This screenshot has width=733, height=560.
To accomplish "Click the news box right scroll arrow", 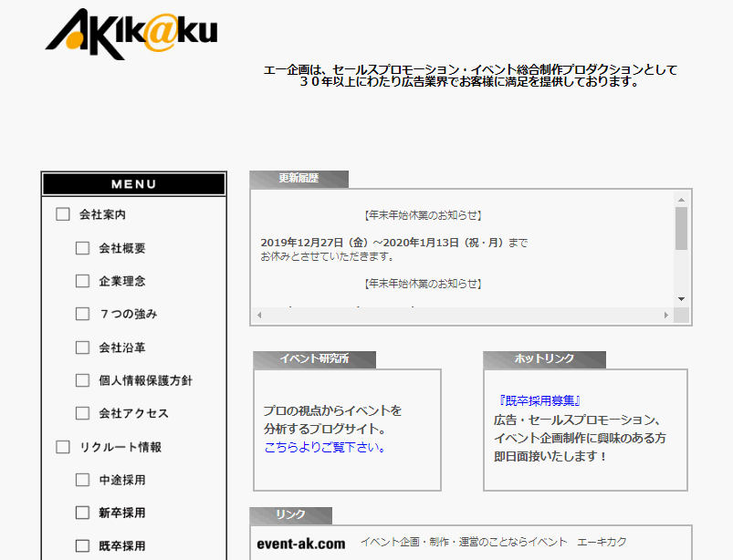I will click(x=665, y=316).
